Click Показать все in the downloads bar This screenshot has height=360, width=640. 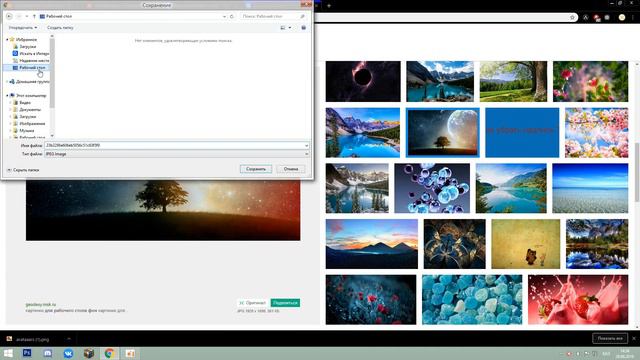610,338
